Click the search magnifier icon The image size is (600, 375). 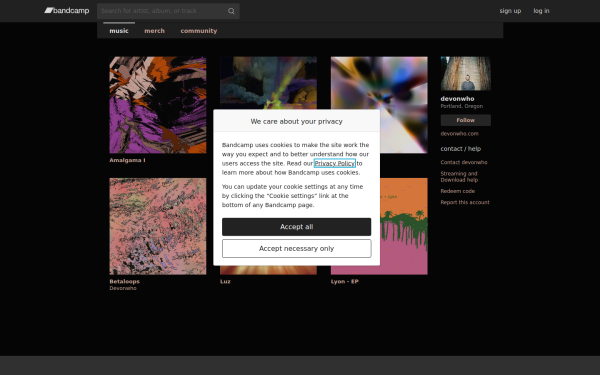[x=231, y=11]
